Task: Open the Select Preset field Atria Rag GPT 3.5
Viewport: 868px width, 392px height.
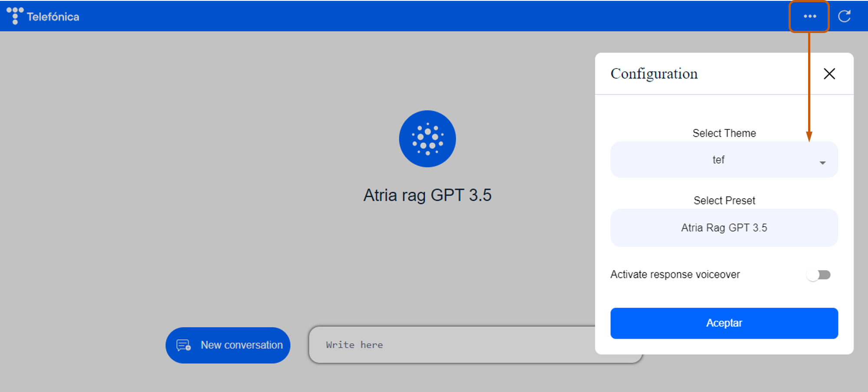Action: point(724,228)
